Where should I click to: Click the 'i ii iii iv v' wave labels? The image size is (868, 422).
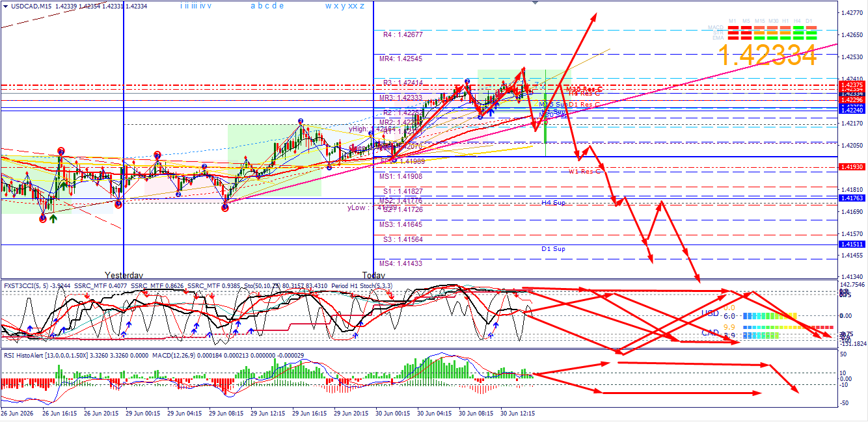[196, 6]
